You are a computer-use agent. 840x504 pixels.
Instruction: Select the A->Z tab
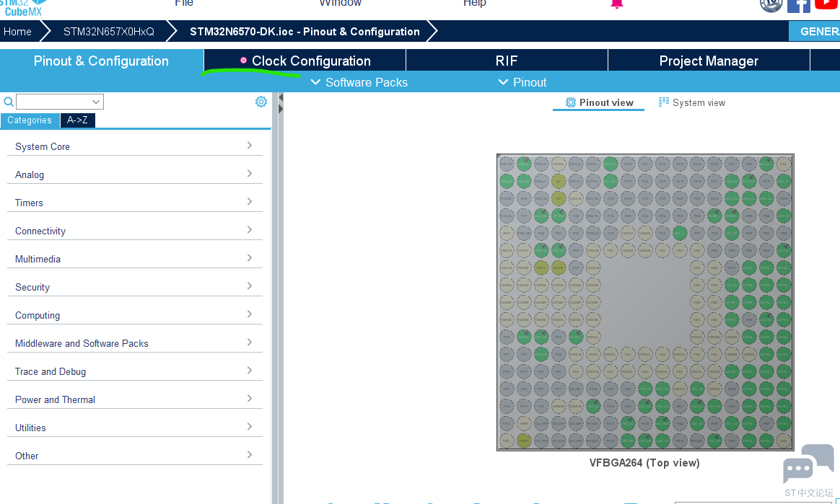pos(77,120)
